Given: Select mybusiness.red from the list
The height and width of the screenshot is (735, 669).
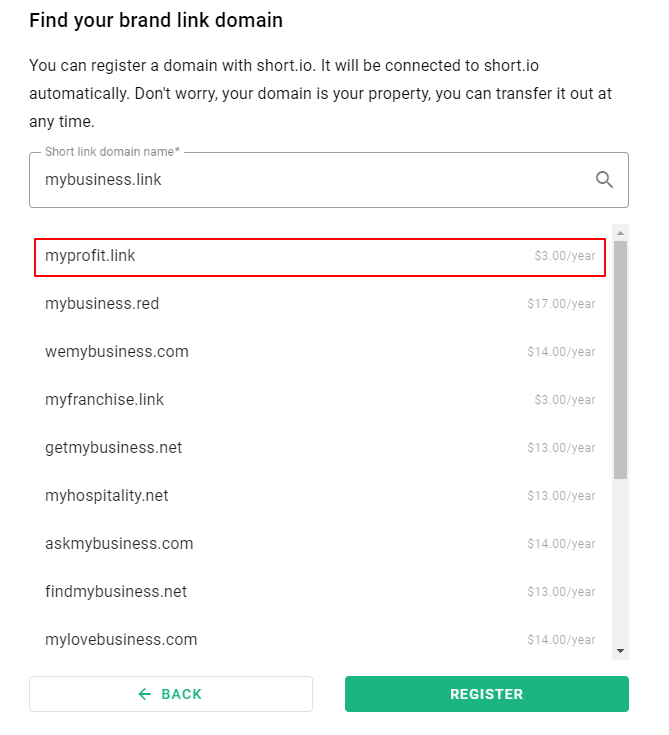Looking at the screenshot, I should (320, 304).
